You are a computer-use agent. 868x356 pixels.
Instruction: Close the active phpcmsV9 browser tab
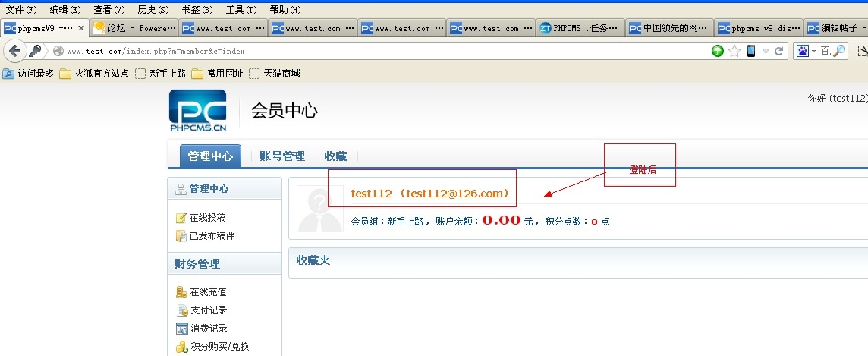[81, 28]
